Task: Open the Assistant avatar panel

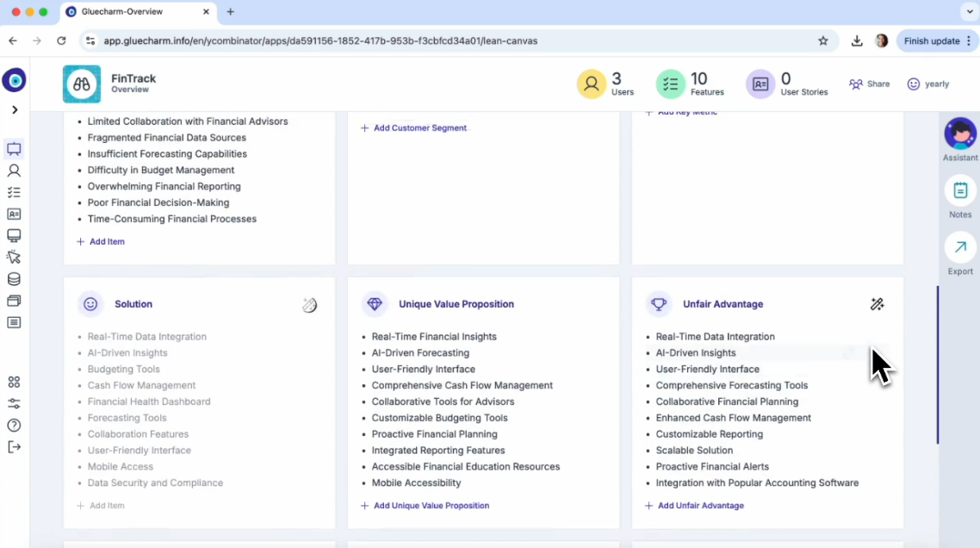Action: coord(959,134)
